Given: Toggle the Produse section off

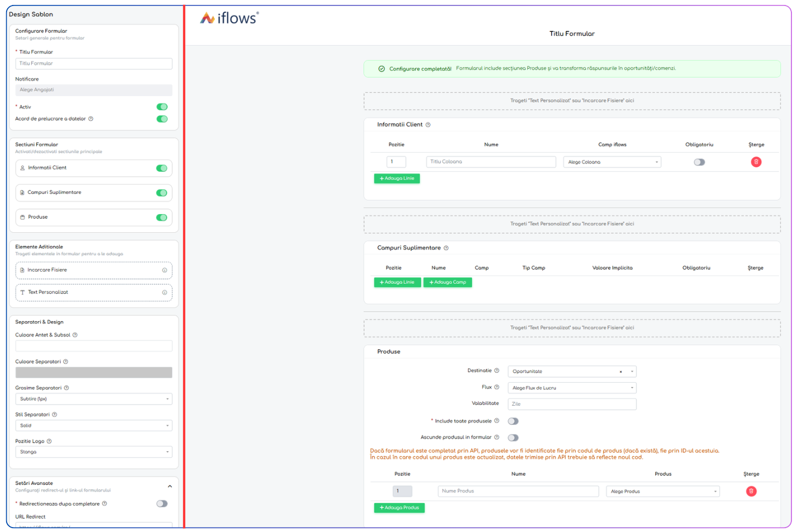Looking at the screenshot, I should [x=161, y=217].
